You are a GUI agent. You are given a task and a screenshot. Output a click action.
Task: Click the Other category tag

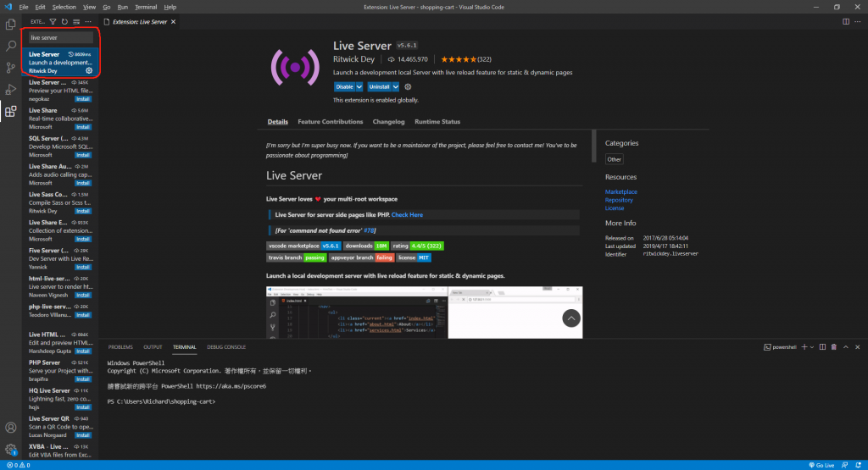pos(614,159)
